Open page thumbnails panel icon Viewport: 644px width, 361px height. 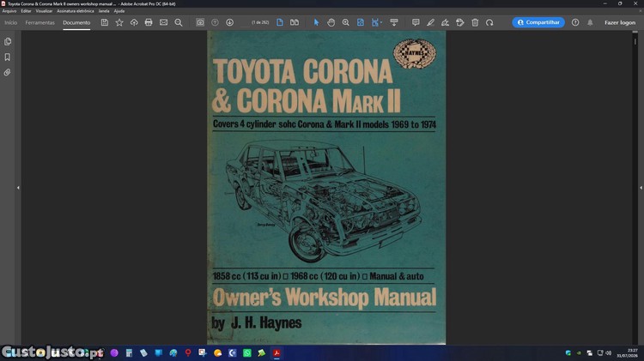(x=8, y=41)
